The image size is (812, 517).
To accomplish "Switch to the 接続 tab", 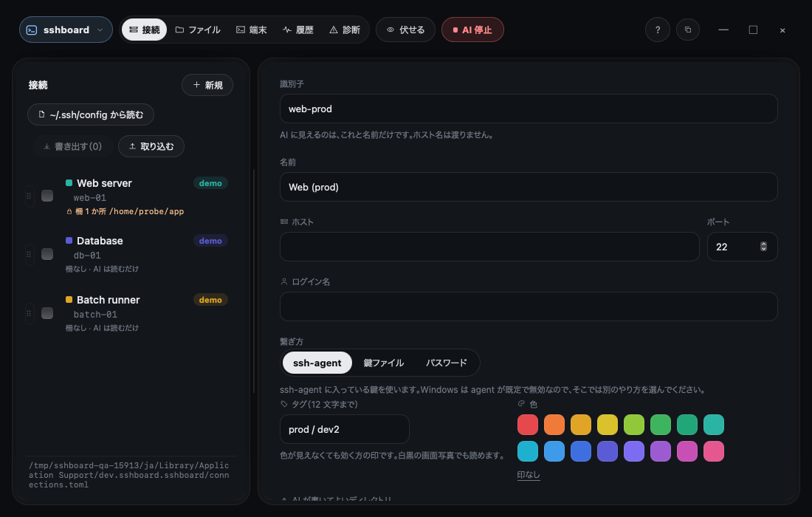I will [x=144, y=30].
